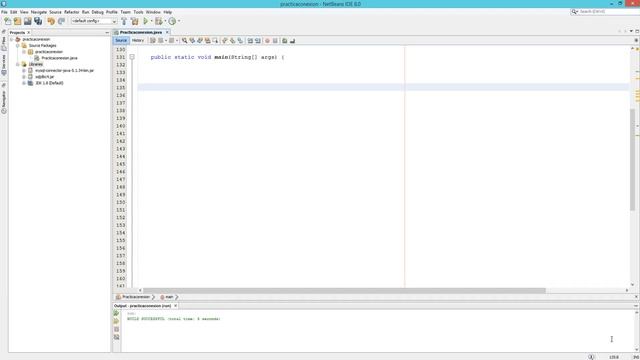Collapse practicaconexion project node
Image resolution: width=640 pixels, height=360 pixels.
click(x=12, y=40)
